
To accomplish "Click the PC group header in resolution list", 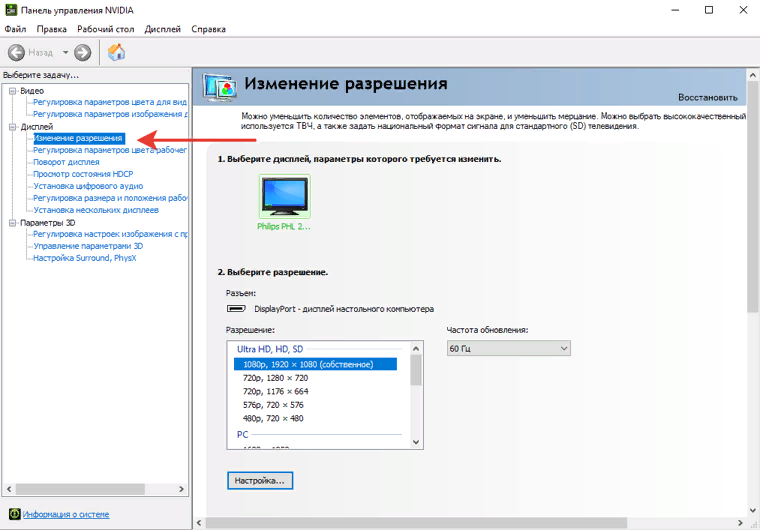I will pyautogui.click(x=242, y=434).
